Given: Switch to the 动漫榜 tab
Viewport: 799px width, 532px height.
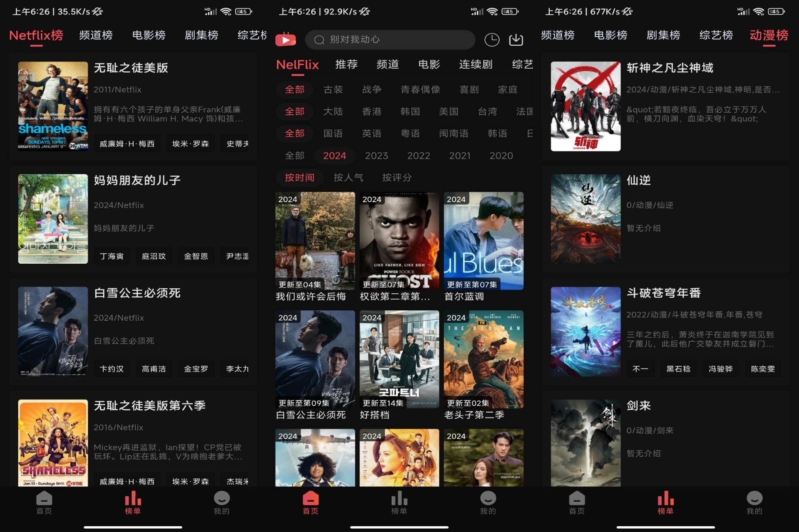Looking at the screenshot, I should (769, 35).
